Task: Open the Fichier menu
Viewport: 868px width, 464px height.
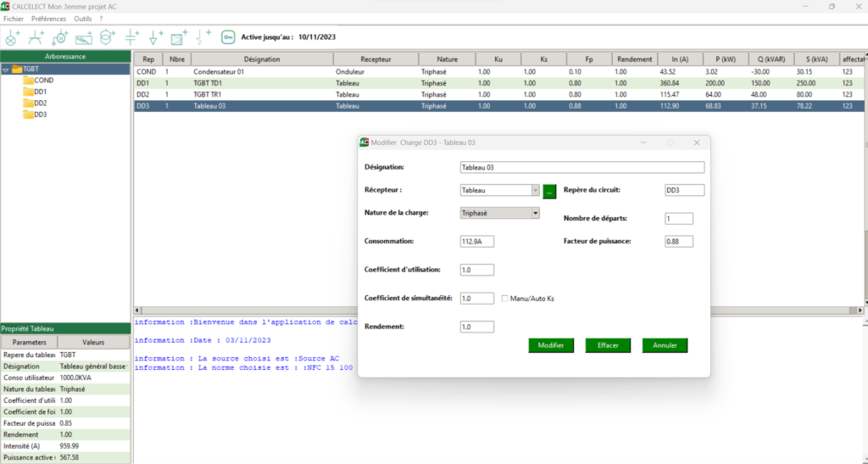Action: click(x=14, y=19)
